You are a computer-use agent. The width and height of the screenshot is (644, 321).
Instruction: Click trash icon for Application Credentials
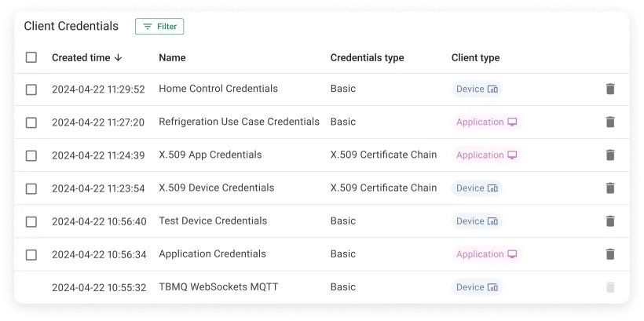(x=609, y=254)
